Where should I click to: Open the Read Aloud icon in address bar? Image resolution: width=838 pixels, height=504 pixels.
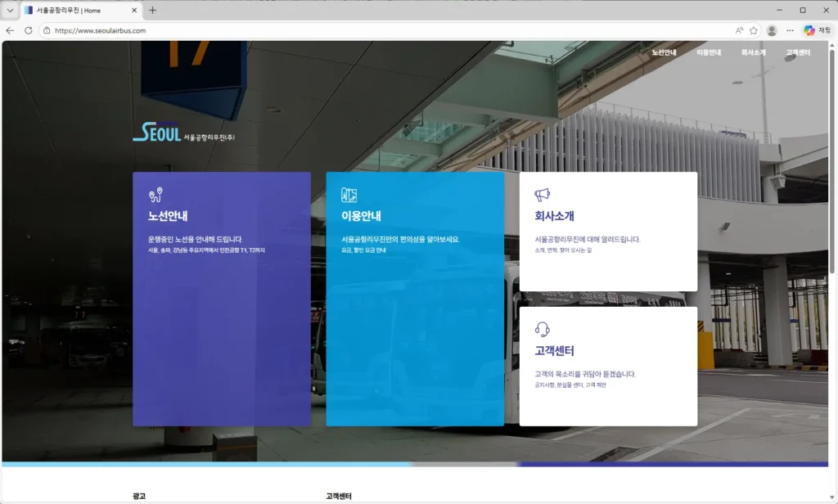tap(739, 30)
